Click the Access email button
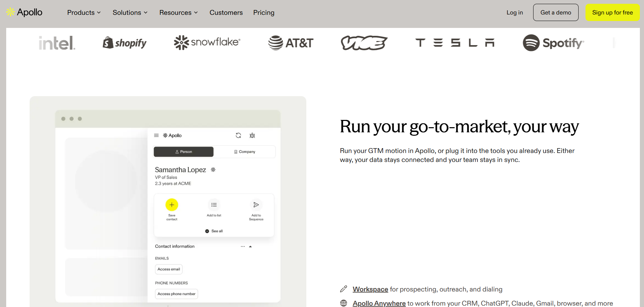 pos(169,269)
